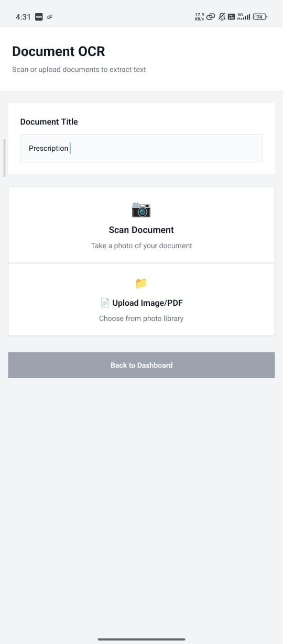Image resolution: width=283 pixels, height=644 pixels.
Task: Tap the chain-link icon left of the bell
Action: click(211, 17)
